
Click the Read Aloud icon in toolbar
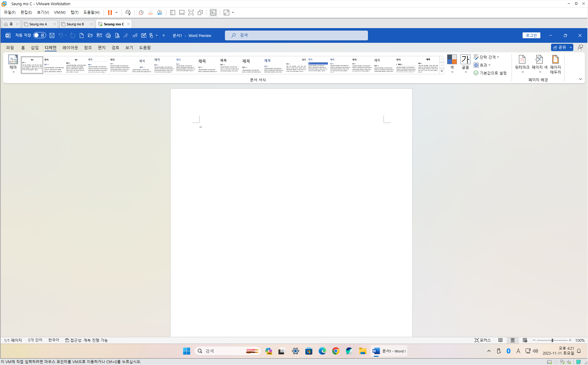click(134, 35)
